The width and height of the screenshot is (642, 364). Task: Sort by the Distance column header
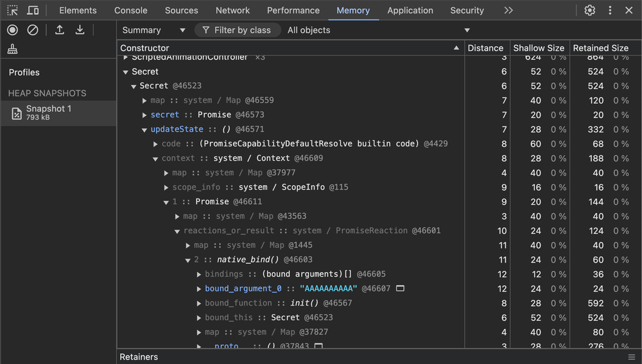coord(487,48)
